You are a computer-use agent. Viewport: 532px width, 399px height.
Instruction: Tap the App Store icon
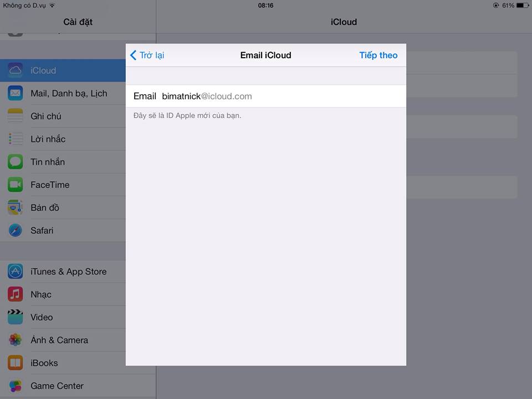tap(16, 272)
